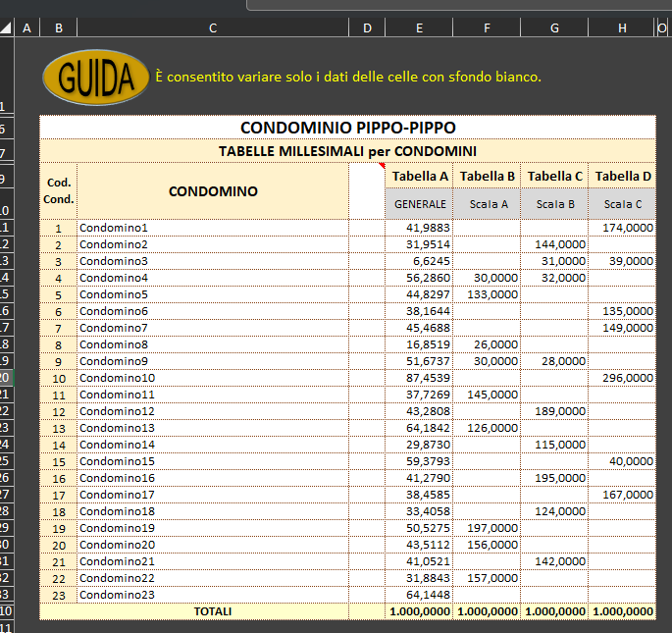Select the Condomino23 name cell
The width and height of the screenshot is (672, 633).
coord(213,595)
